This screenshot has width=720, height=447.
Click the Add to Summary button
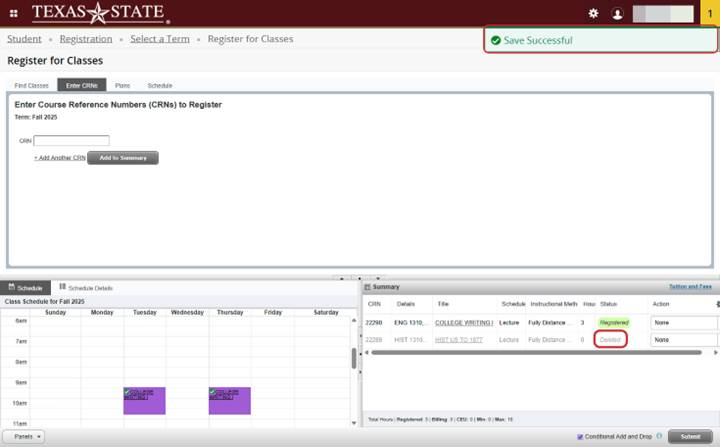click(122, 158)
